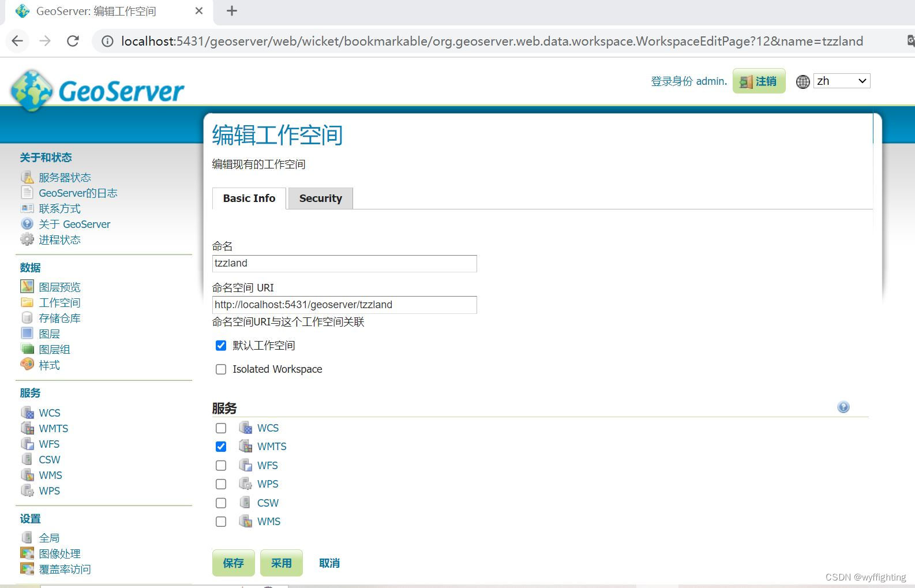The height and width of the screenshot is (588, 915).
Task: Open a new browser tab
Action: point(232,11)
